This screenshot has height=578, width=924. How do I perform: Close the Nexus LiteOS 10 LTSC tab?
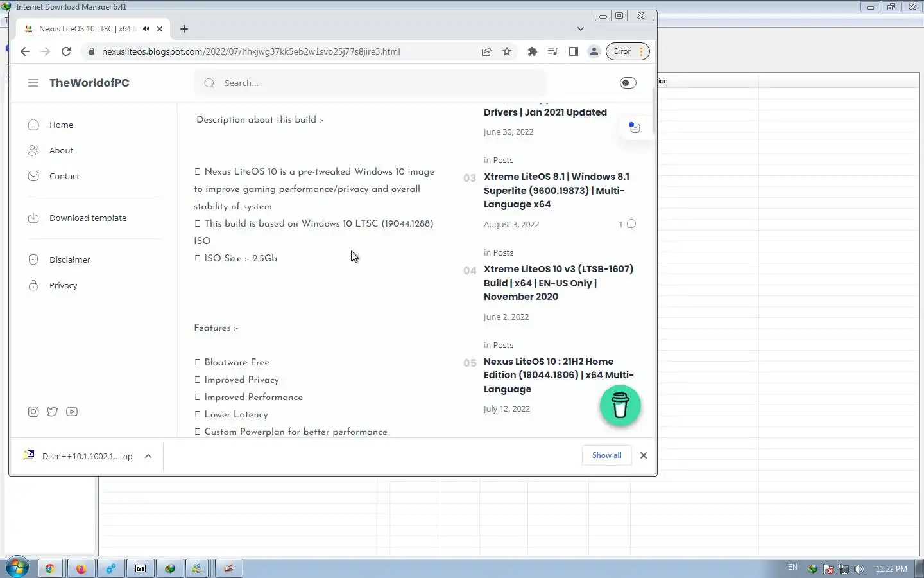click(160, 29)
